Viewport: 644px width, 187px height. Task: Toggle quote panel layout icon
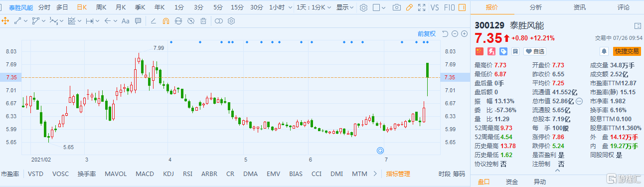(x=637, y=25)
